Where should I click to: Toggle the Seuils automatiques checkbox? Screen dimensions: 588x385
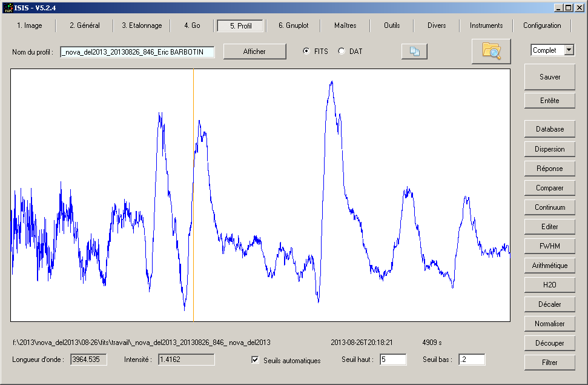[255, 360]
